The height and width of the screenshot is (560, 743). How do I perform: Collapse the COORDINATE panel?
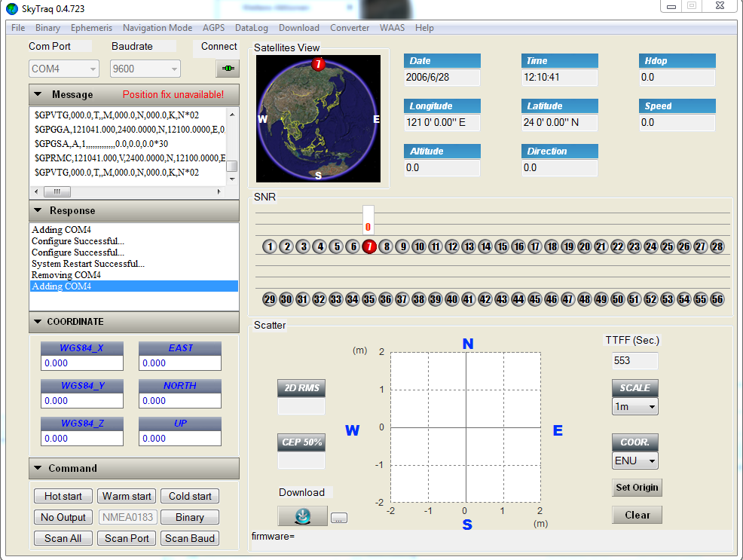(x=38, y=321)
